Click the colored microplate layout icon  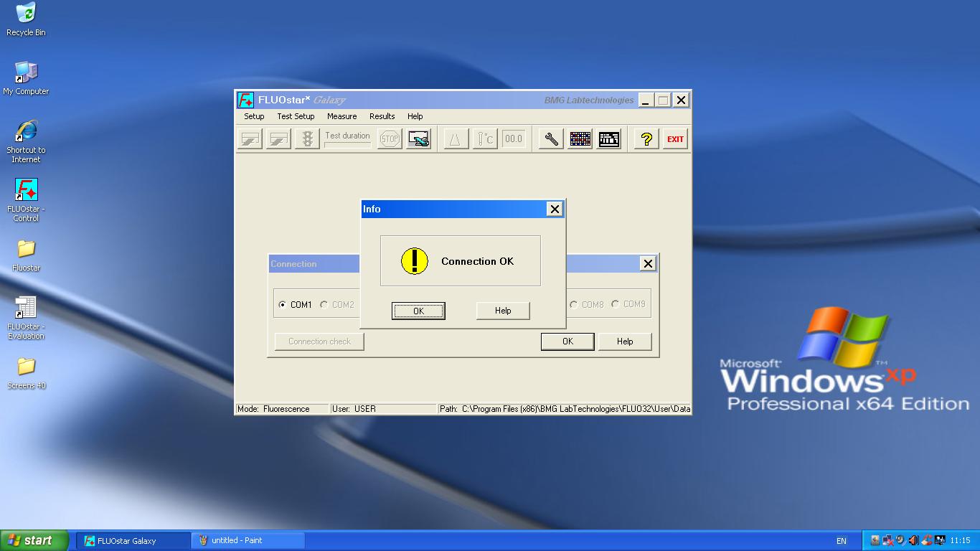580,139
